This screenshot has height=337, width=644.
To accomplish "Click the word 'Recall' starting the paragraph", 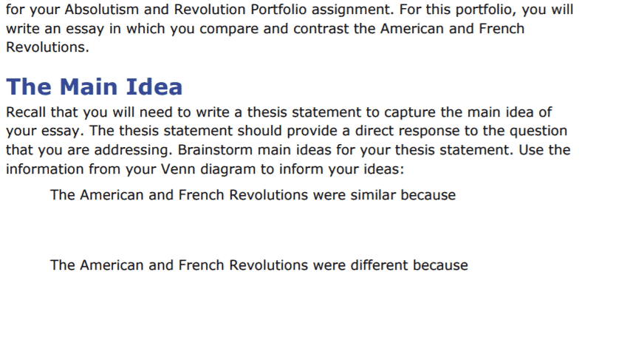I will (x=26, y=112).
